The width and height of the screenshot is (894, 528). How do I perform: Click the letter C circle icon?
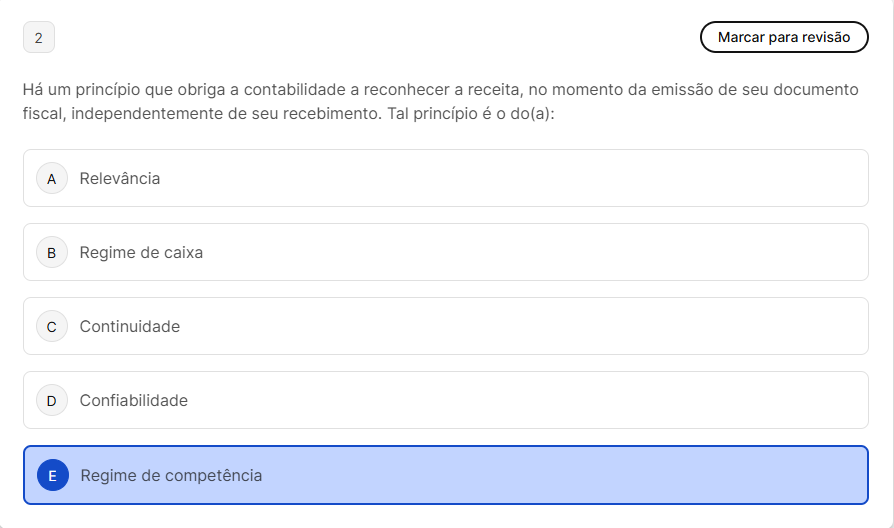coord(52,326)
